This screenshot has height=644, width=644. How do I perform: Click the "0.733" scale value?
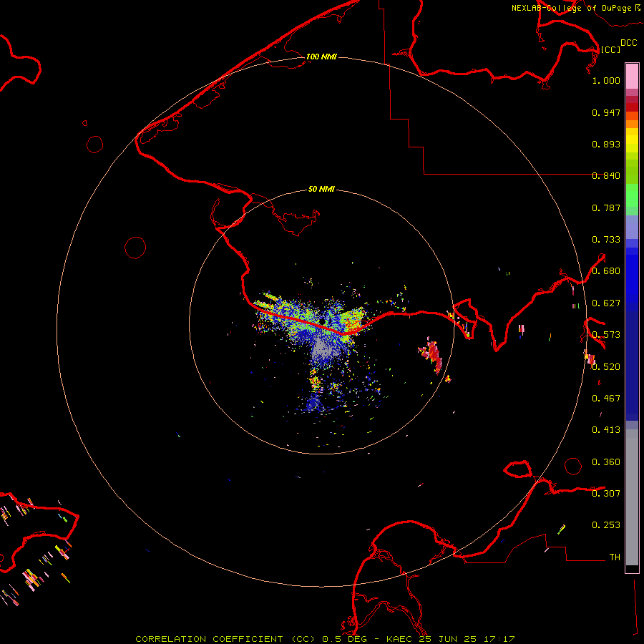pos(606,240)
